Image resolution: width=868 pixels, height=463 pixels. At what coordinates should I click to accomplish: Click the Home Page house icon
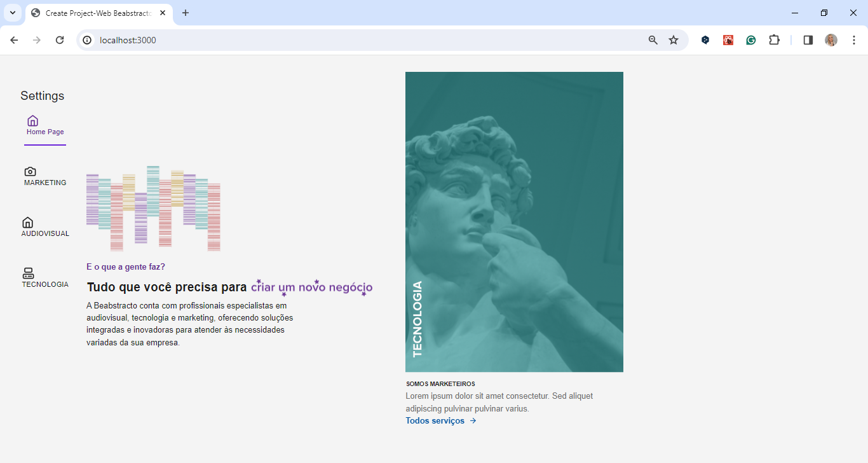coord(33,121)
